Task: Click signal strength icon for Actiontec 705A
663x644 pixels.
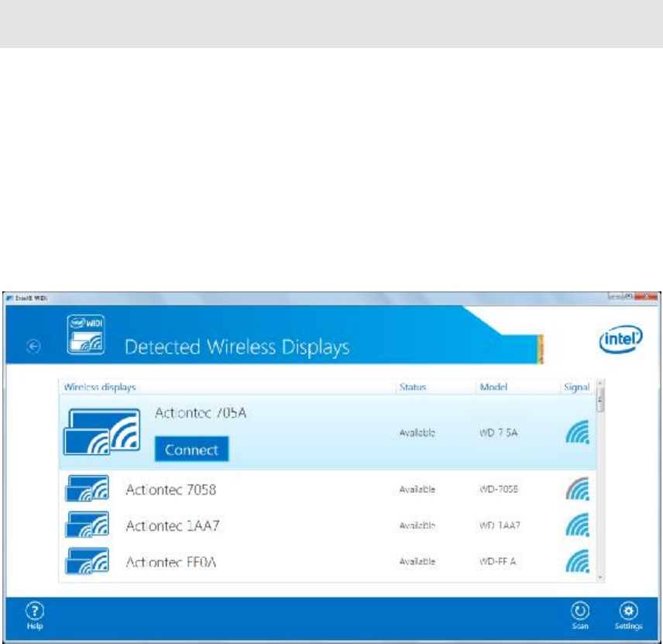Action: click(578, 432)
